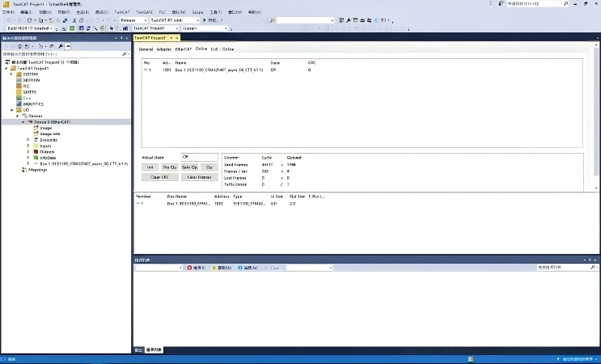Open the TwinCAT Project1 target project dropdown
Screen dimensions: 601x364
(x=155, y=28)
